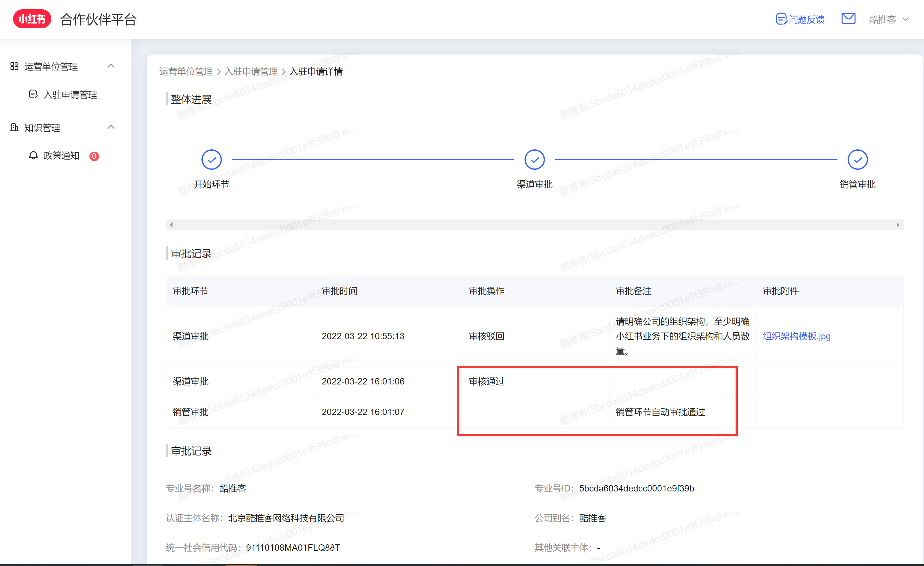Image resolution: width=924 pixels, height=566 pixels.
Task: Click the 小红书 red logo
Action: coord(32,19)
